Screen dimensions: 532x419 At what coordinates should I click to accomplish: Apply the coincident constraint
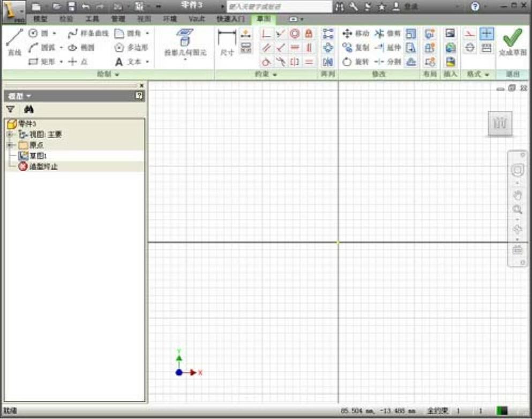(x=266, y=33)
